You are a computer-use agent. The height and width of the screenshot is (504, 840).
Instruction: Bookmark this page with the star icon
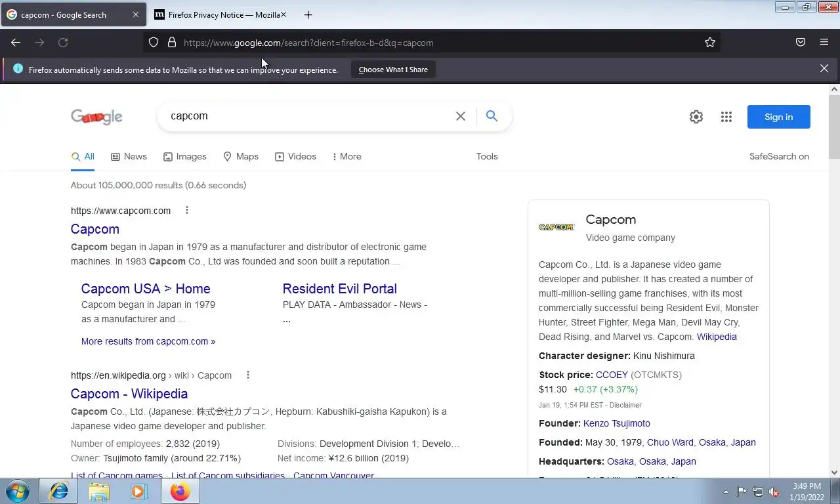(710, 43)
